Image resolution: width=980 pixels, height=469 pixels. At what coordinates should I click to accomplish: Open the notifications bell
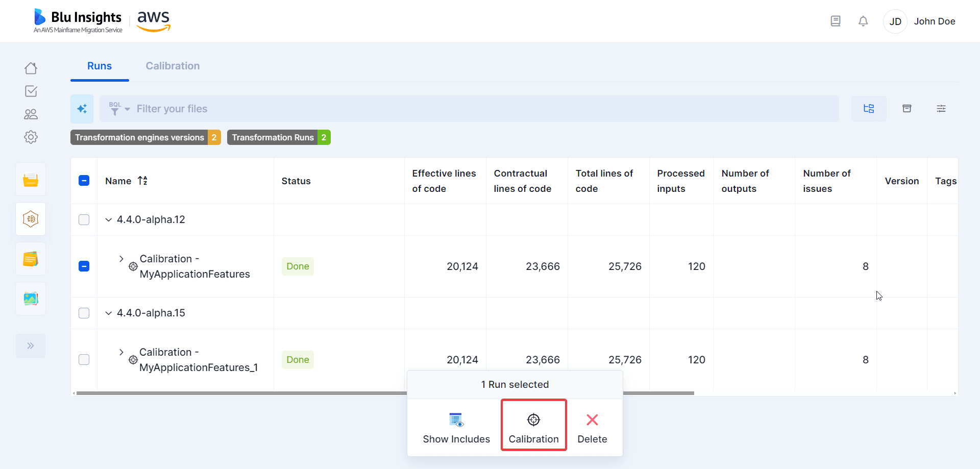[x=863, y=21]
